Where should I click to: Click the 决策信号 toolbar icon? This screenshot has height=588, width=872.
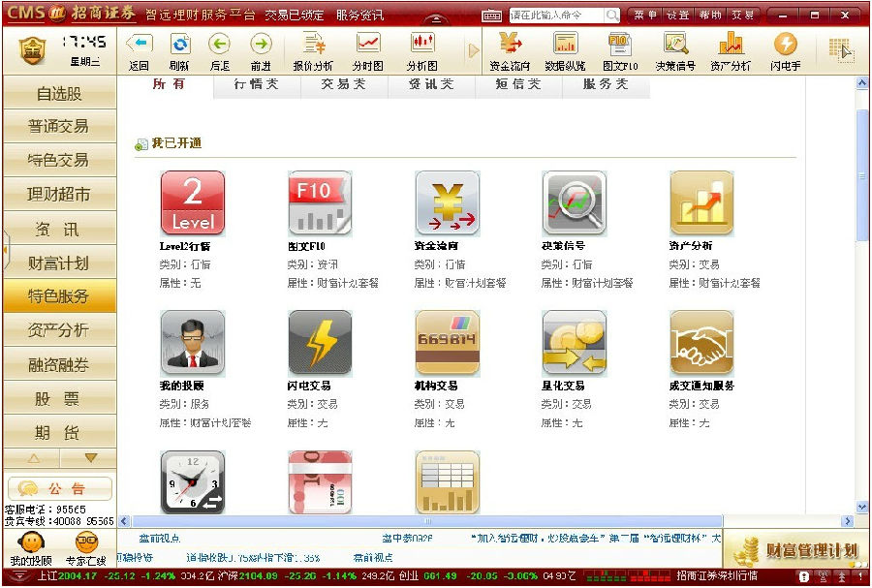tap(674, 50)
